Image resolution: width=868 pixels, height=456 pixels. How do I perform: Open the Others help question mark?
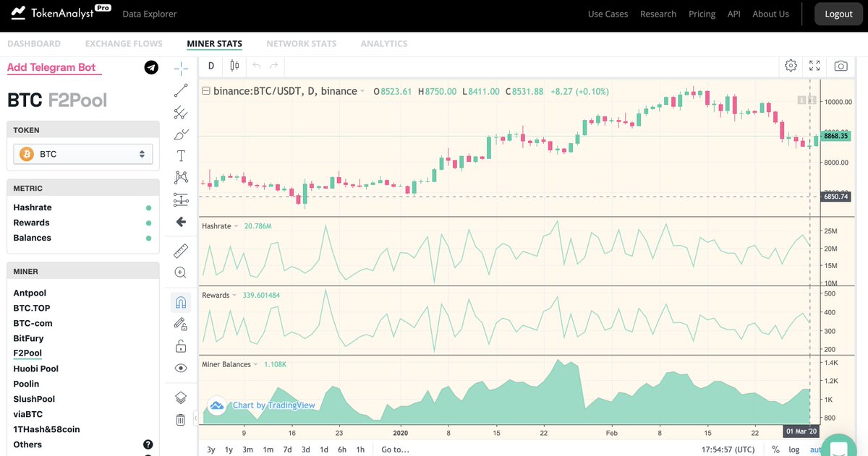click(148, 444)
